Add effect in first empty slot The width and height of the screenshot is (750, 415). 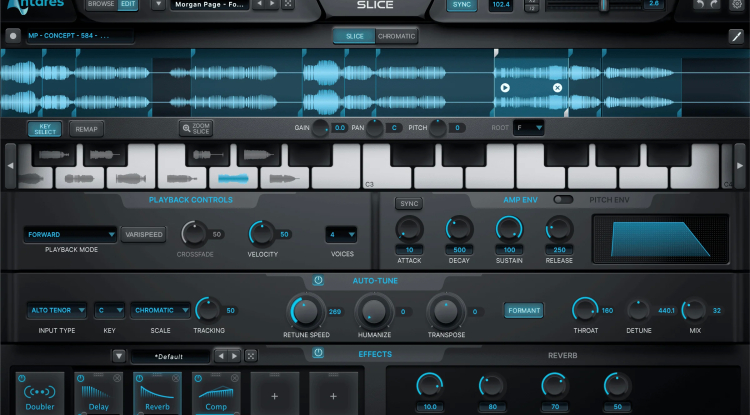[275, 394]
